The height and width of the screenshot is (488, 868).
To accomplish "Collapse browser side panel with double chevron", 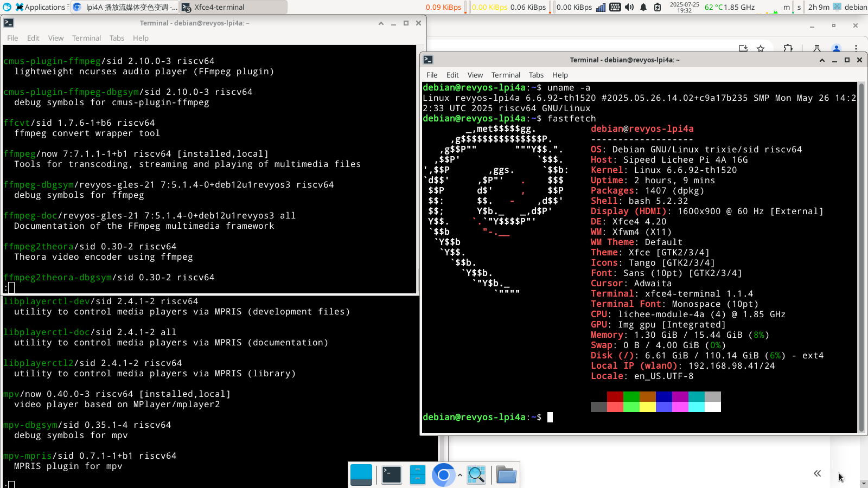I will click(x=818, y=473).
